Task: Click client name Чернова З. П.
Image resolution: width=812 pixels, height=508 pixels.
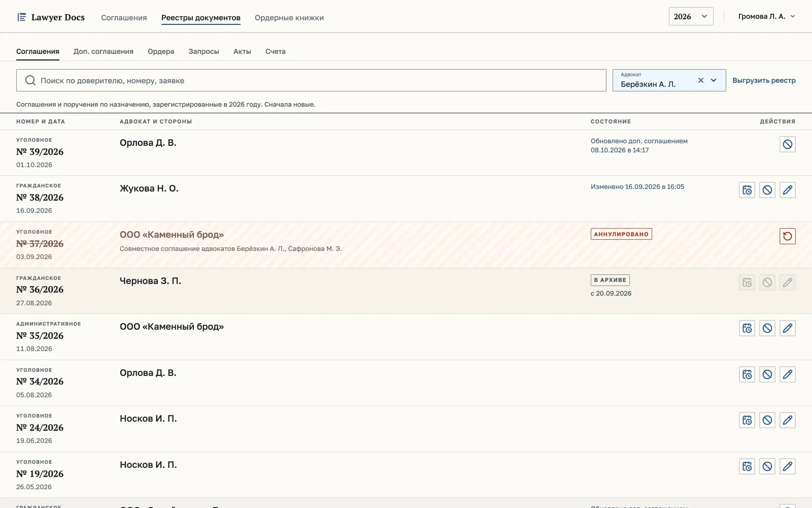Action: click(x=150, y=281)
